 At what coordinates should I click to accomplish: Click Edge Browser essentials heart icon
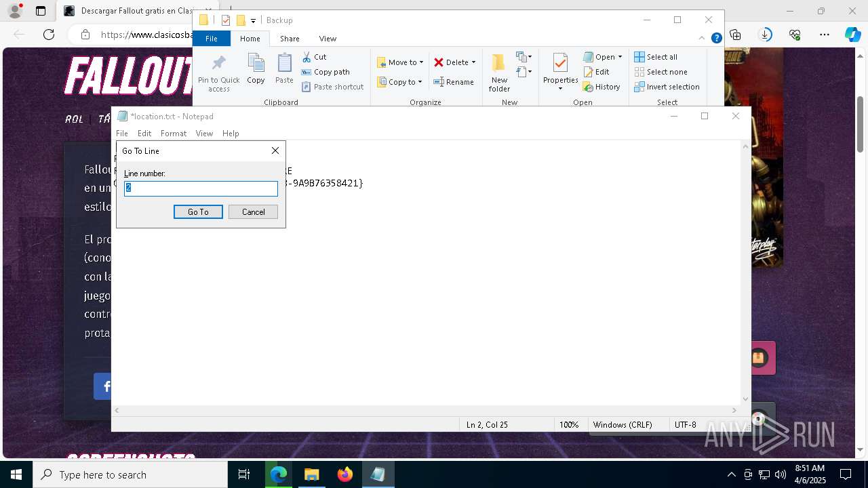coord(795,35)
